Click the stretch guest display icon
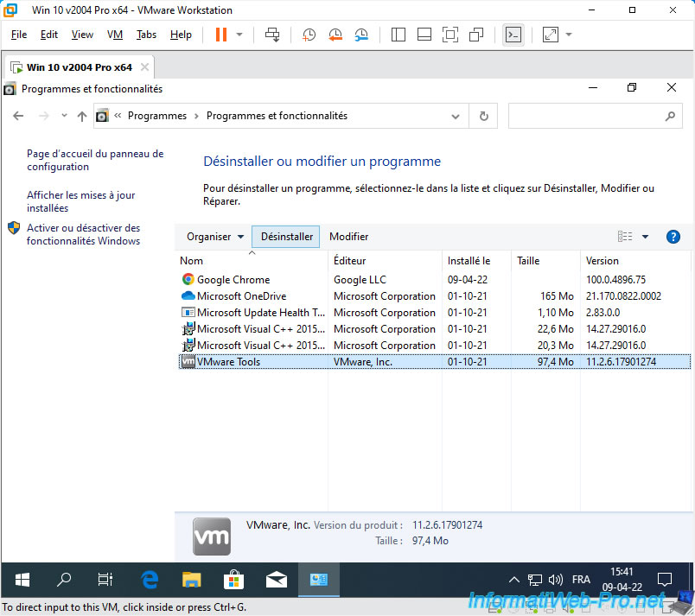This screenshot has width=695, height=616. coord(551,35)
